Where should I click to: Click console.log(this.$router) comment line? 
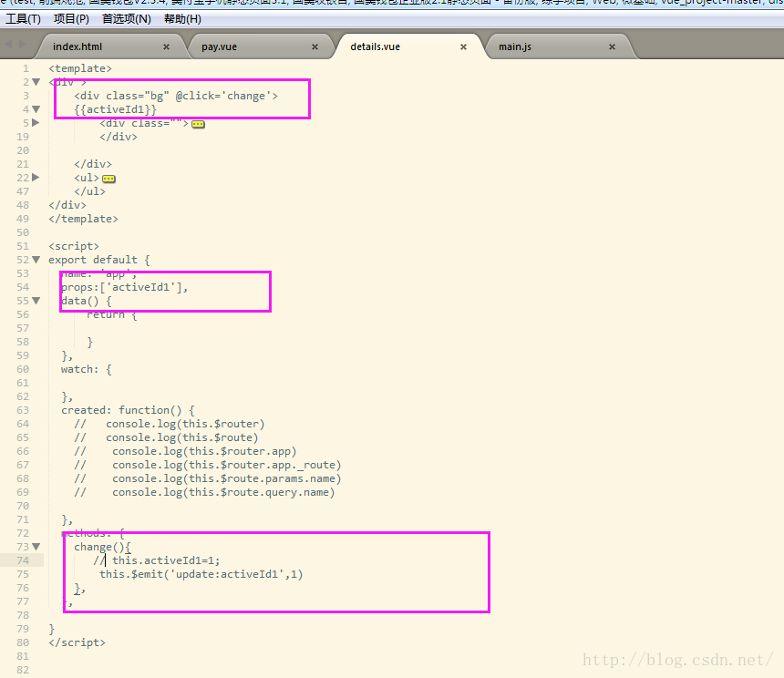(170, 424)
